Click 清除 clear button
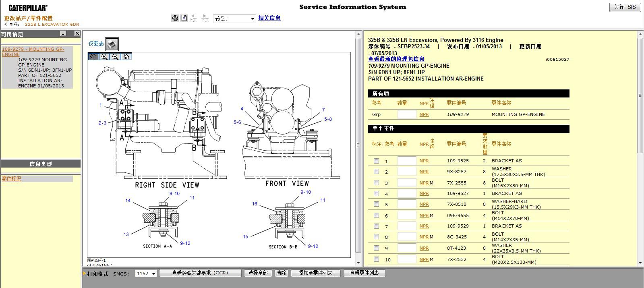Image resolution: width=644 pixels, height=288 pixels. (281, 273)
